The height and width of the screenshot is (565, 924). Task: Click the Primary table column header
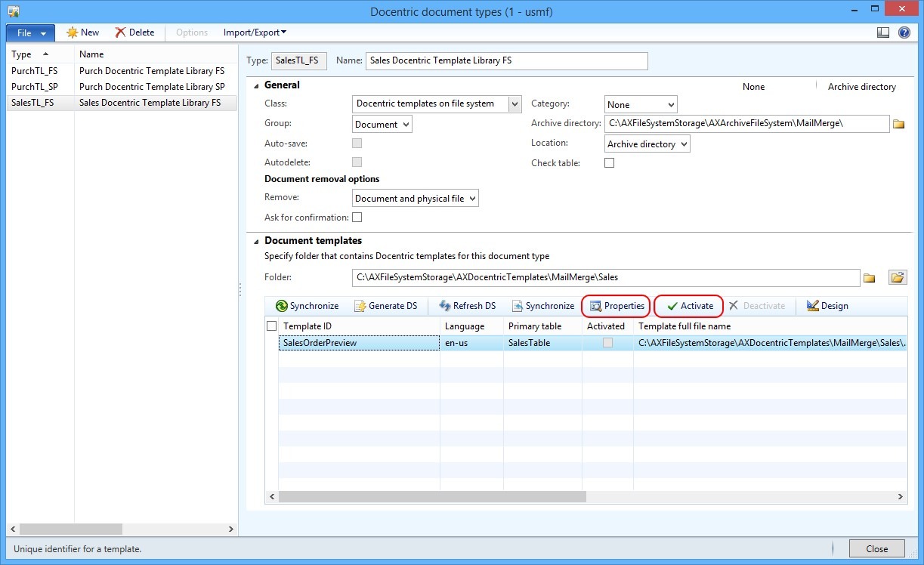pyautogui.click(x=543, y=326)
